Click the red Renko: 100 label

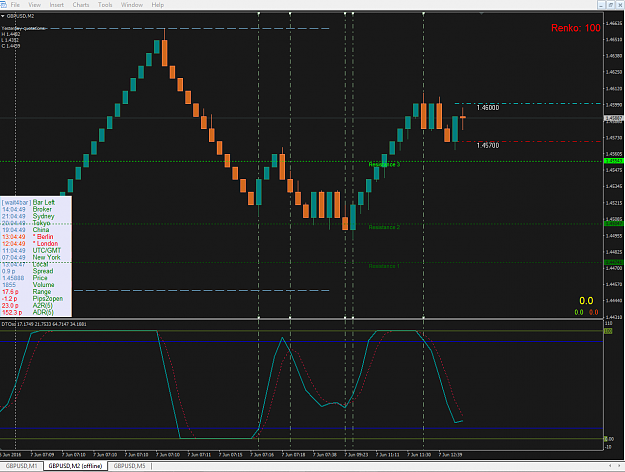point(576,28)
